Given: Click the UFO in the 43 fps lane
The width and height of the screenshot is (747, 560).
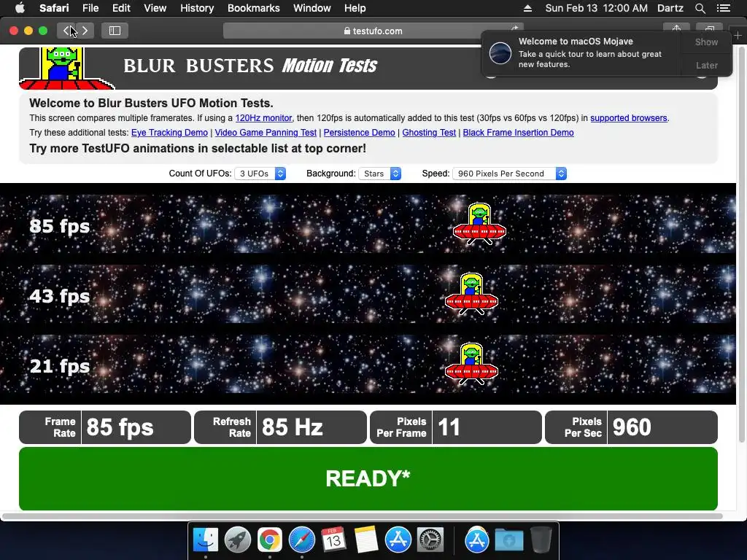Looking at the screenshot, I should pos(471,294).
